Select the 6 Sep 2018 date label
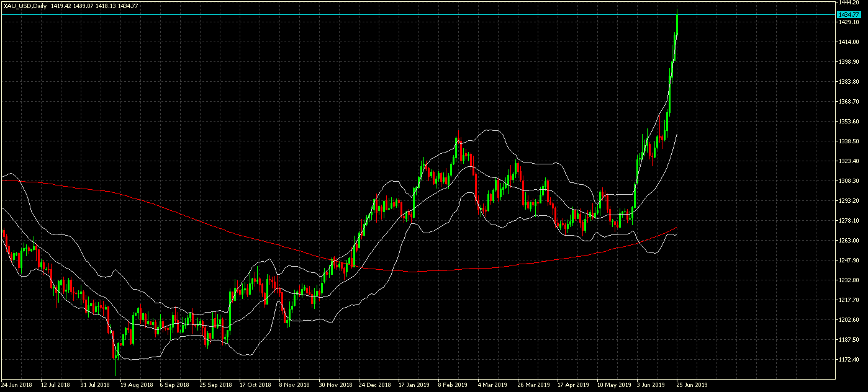Image resolution: width=868 pixels, height=392 pixels. [176, 385]
